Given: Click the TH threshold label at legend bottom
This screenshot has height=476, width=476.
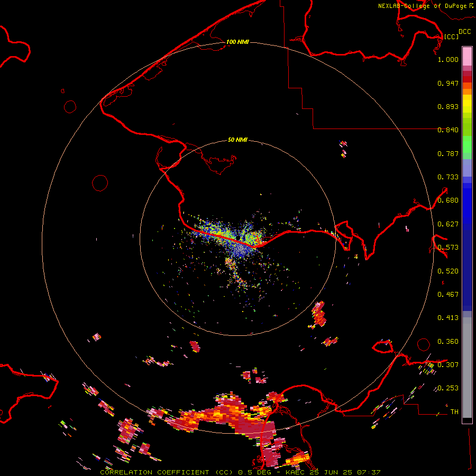Looking at the screenshot, I should [x=454, y=412].
